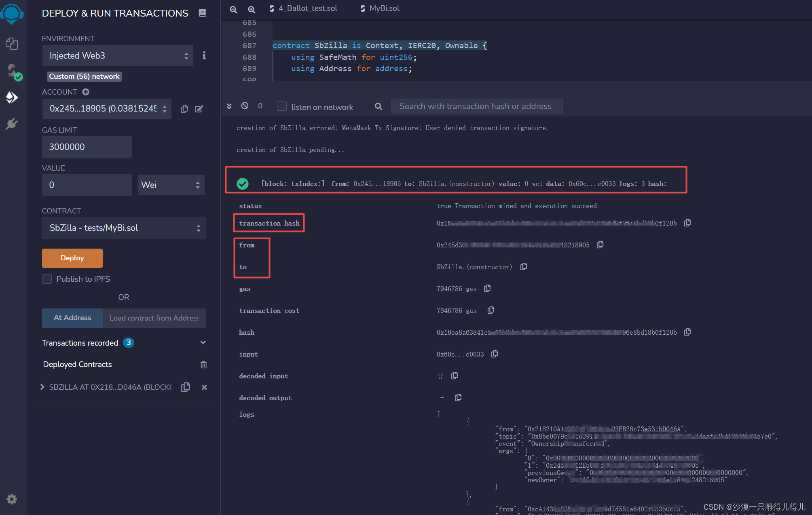Collapse the terminal with double chevron
812x515 pixels.
click(x=229, y=106)
